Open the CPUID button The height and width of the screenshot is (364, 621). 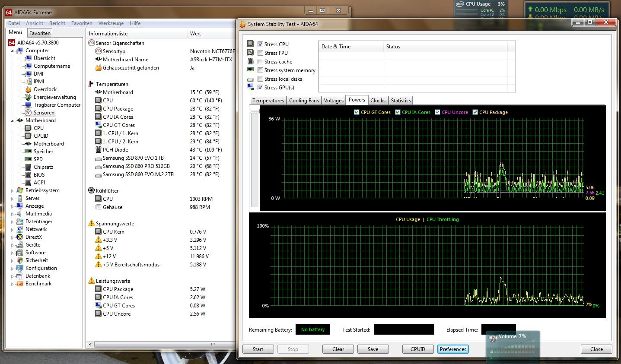(x=418, y=349)
